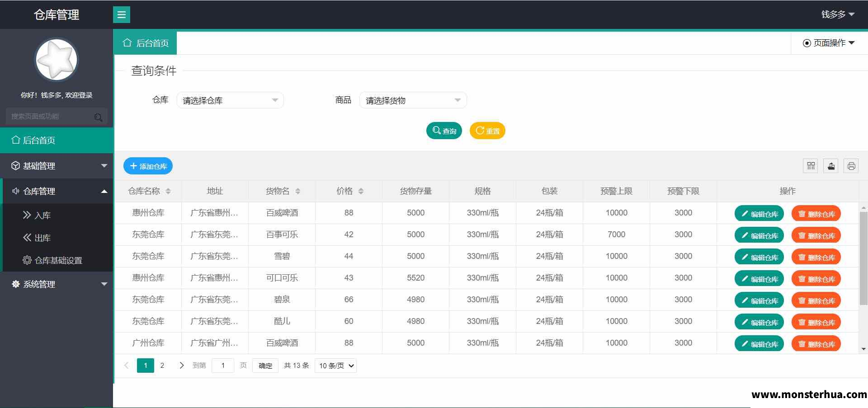This screenshot has width=868, height=408.
Task: Expand the 系统管理 menu
Action: (x=57, y=284)
